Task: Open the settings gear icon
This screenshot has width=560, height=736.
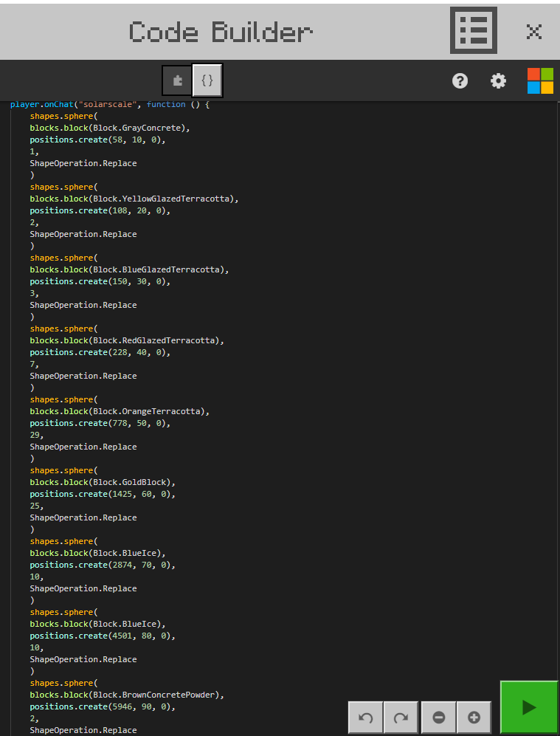Action: 498,80
